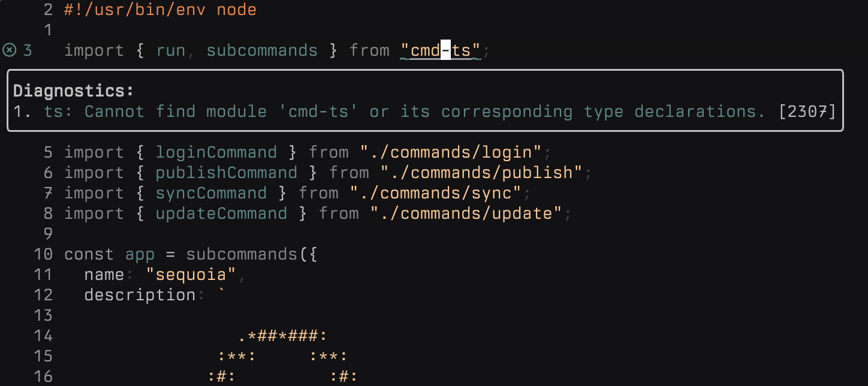
Task: Click the app constant name
Action: [x=140, y=254]
